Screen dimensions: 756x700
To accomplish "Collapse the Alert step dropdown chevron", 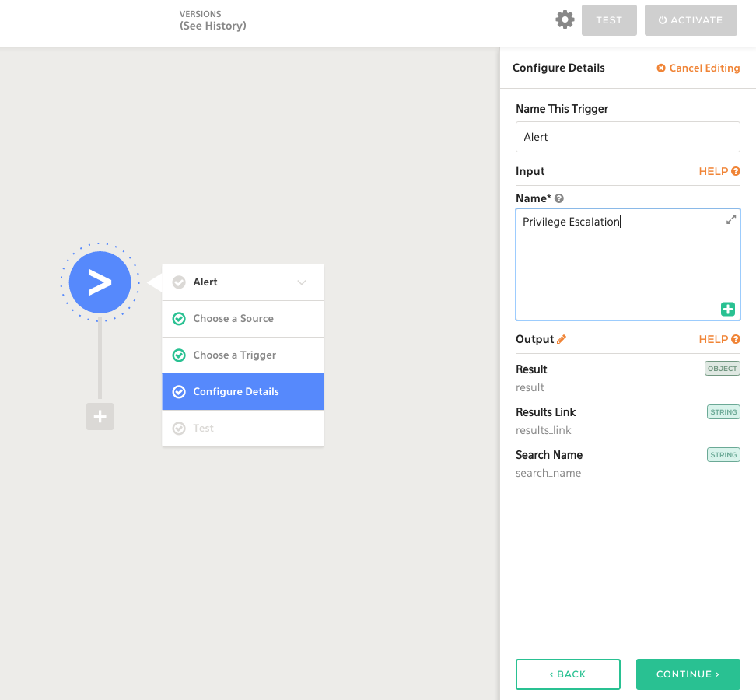I will (302, 282).
